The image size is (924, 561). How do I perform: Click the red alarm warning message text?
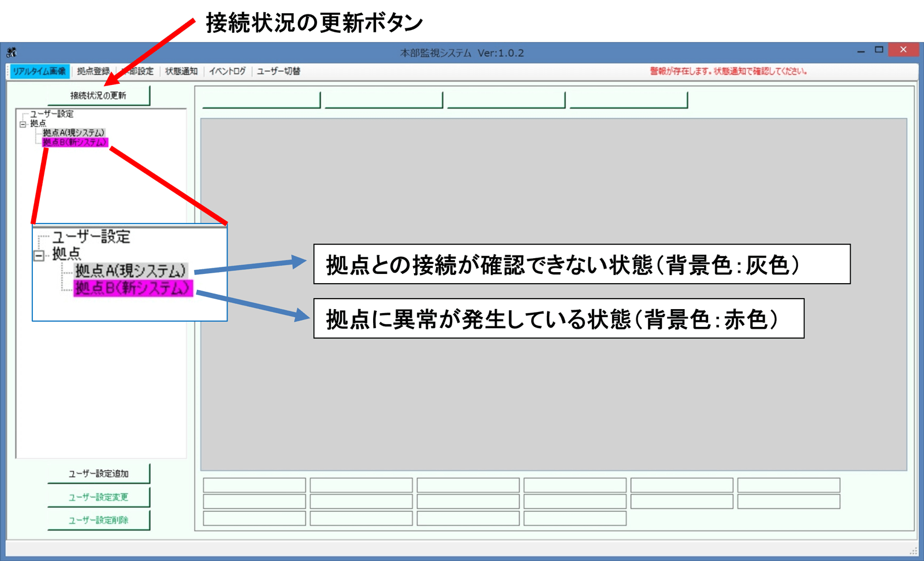[728, 71]
